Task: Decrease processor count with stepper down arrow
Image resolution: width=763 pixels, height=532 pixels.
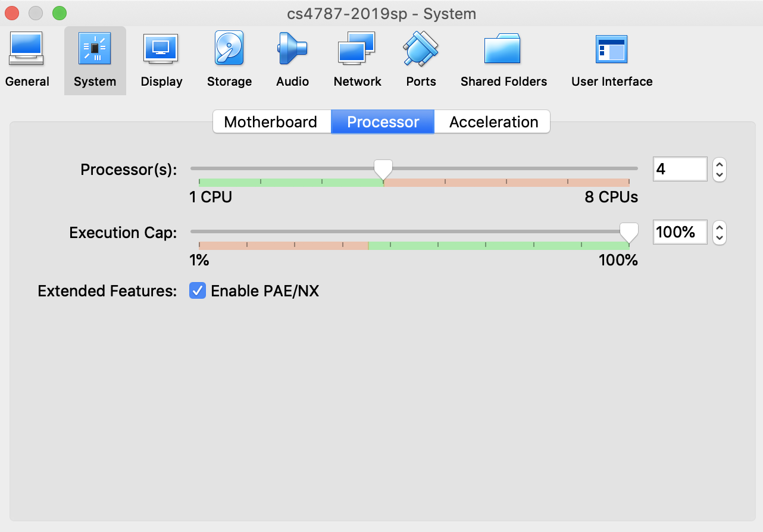Action: tap(720, 175)
